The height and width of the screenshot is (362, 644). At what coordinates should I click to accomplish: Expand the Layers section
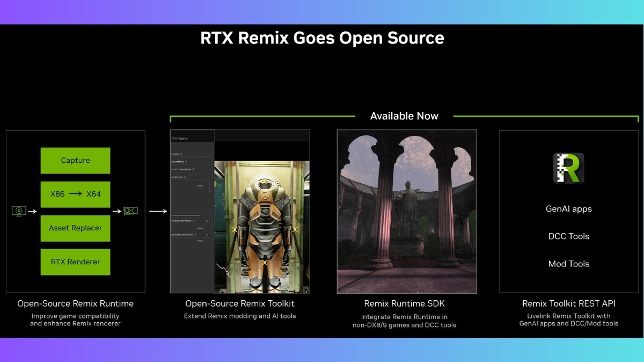pyautogui.click(x=210, y=154)
